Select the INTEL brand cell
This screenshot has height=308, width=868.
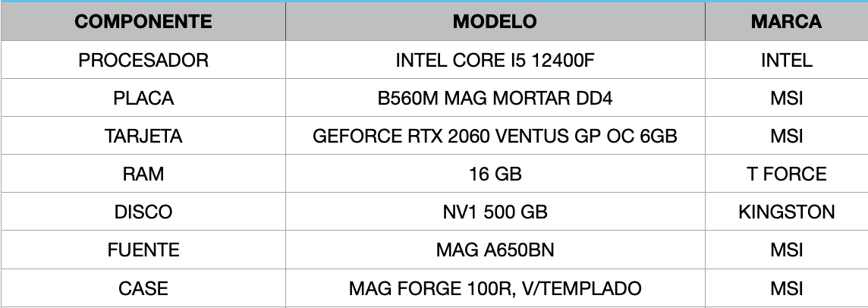786,61
